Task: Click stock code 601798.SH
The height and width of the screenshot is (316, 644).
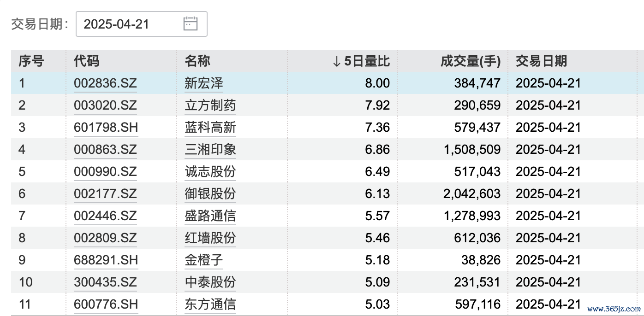Action: (x=106, y=128)
